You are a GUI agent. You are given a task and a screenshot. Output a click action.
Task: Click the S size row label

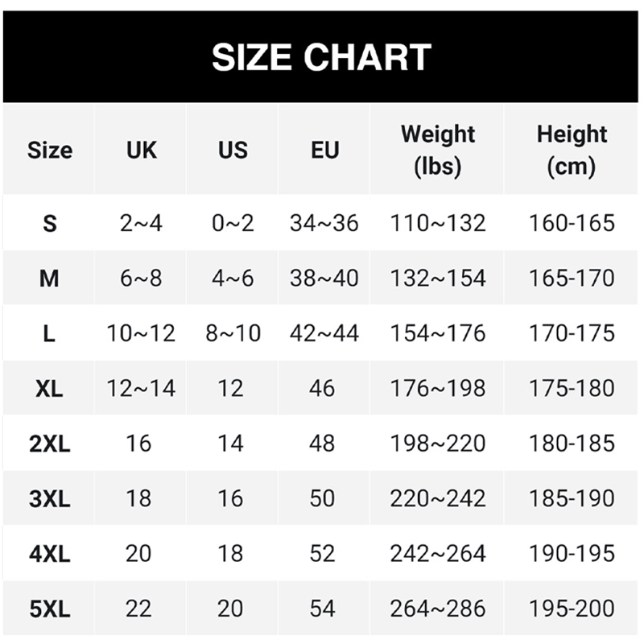pos(49,223)
